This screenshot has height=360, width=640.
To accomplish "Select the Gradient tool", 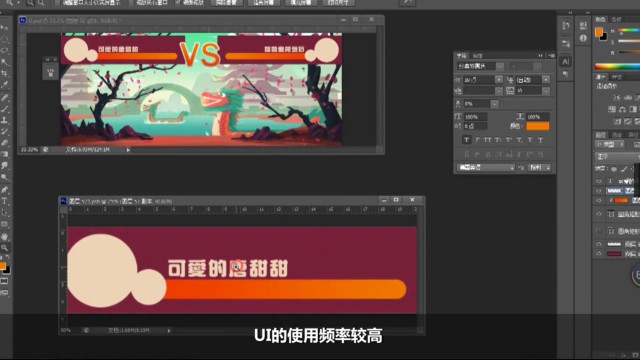I will point(4,154).
